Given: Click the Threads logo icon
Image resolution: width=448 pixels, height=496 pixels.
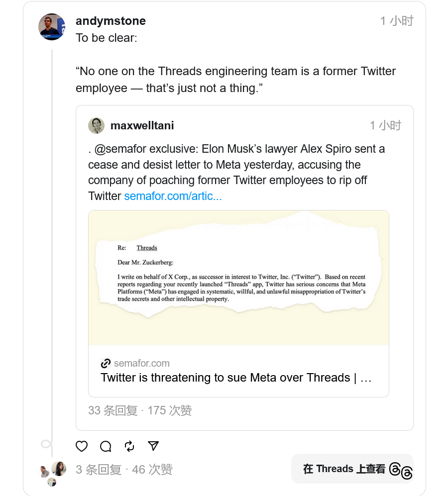Looking at the screenshot, I should (401, 469).
